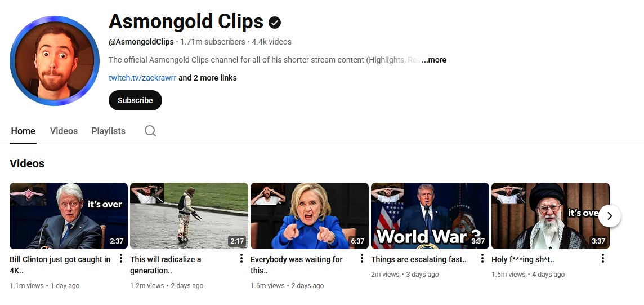Open title 'This will radicalize a generation..'
This screenshot has height=305, width=644.
pos(166,265)
